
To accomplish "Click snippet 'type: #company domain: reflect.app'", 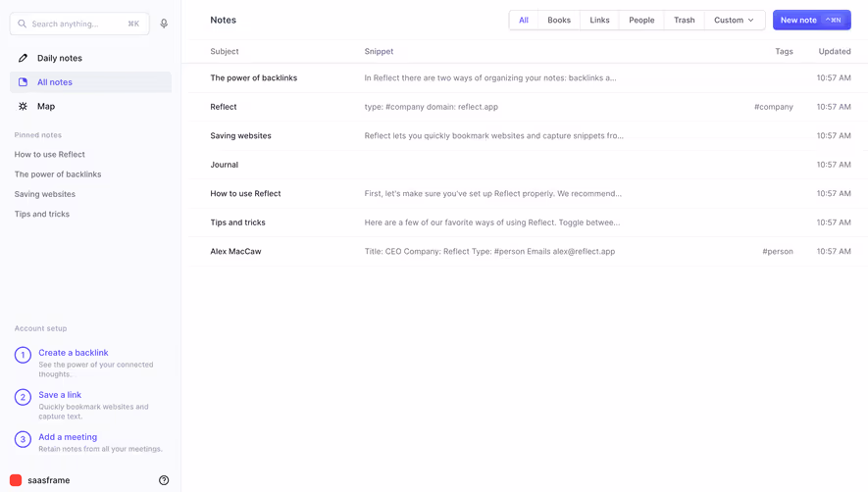I will (432, 107).
